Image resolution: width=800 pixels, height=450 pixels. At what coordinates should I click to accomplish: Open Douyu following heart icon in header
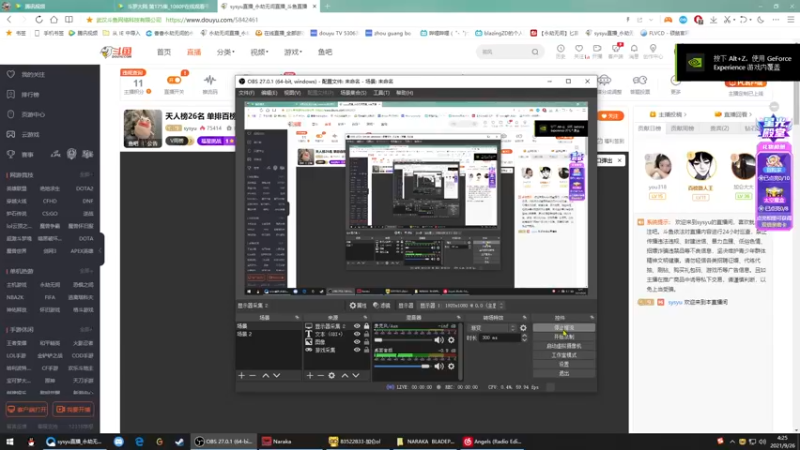(x=579, y=48)
